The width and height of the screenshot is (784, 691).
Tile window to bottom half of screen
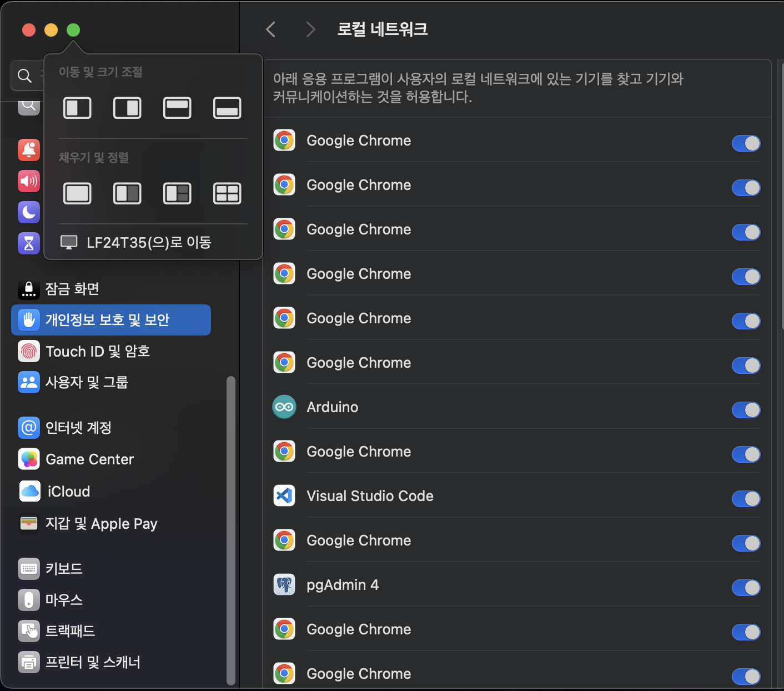pos(227,108)
